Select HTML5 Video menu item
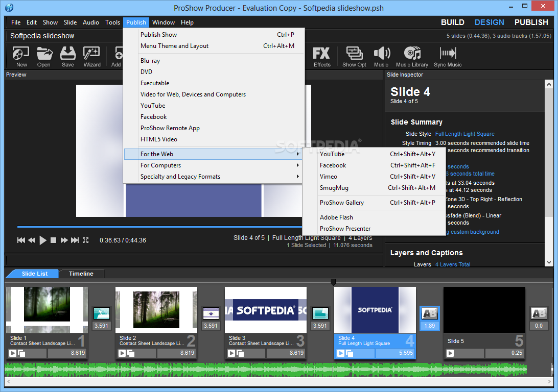The height and width of the screenshot is (392, 558). tap(214, 139)
